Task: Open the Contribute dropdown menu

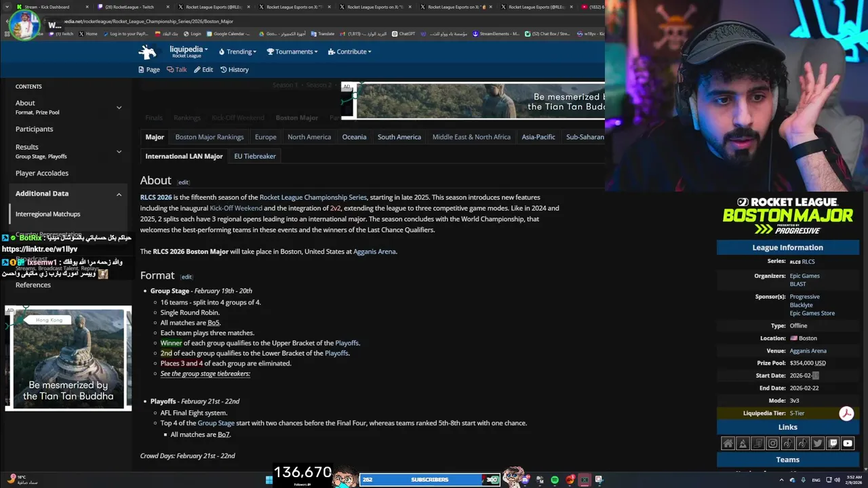Action: [x=349, y=52]
